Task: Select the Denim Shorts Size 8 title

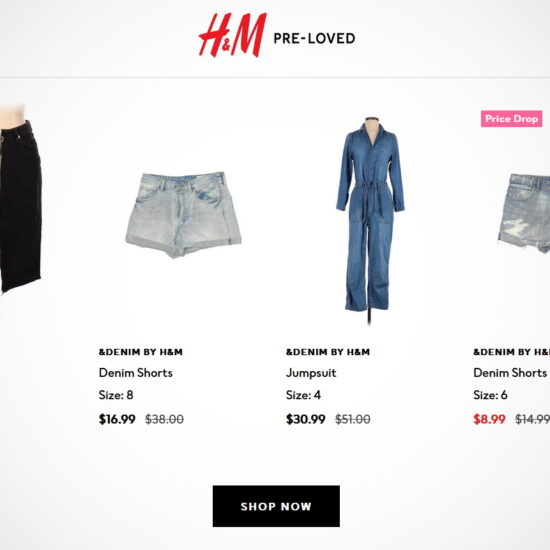Action: (x=135, y=373)
